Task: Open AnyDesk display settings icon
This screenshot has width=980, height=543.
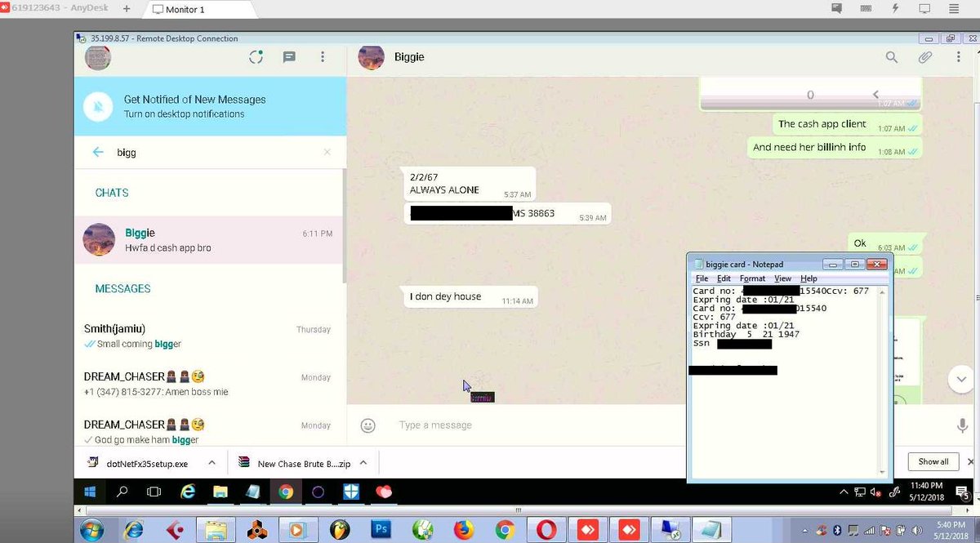Action: (x=924, y=9)
